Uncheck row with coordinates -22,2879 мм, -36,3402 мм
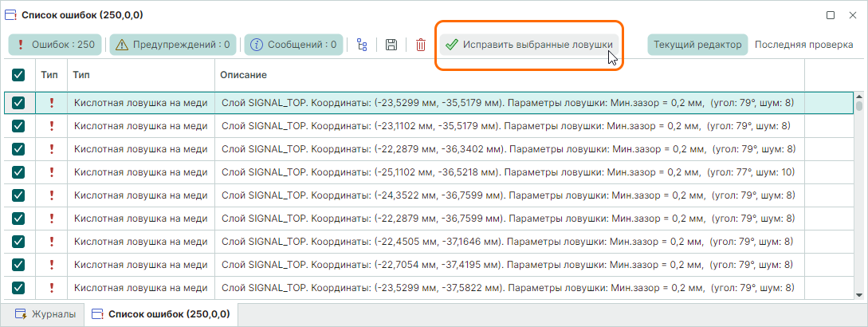Screen dimensions: 868x327 (x=18, y=149)
